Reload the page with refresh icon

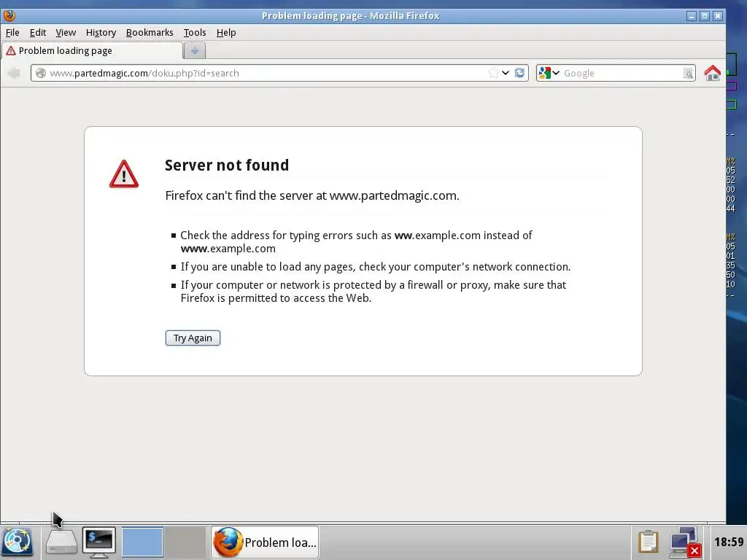click(x=519, y=73)
